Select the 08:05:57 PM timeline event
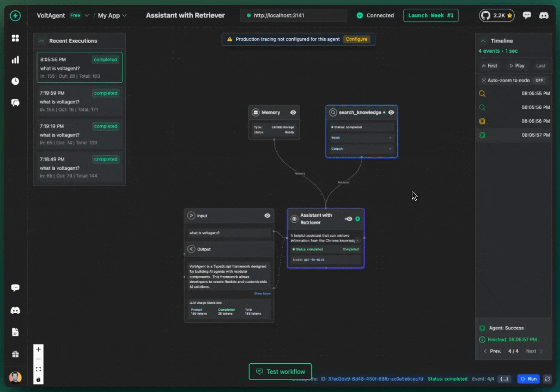 (x=514, y=136)
